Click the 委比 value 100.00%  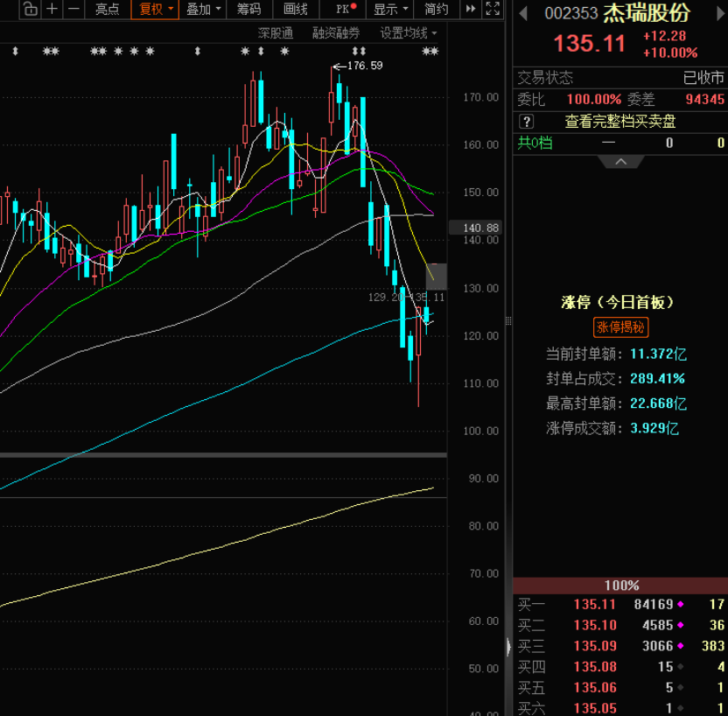coord(594,100)
